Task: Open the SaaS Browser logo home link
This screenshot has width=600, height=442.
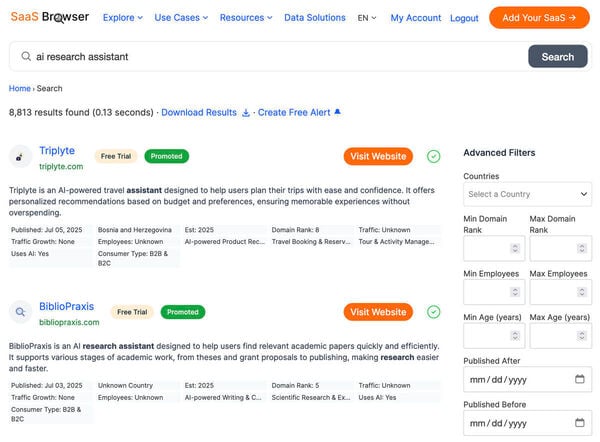Action: click(50, 17)
